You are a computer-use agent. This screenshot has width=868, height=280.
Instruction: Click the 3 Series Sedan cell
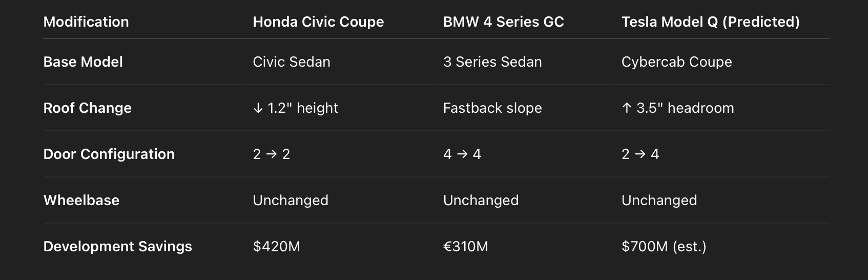[x=492, y=62]
